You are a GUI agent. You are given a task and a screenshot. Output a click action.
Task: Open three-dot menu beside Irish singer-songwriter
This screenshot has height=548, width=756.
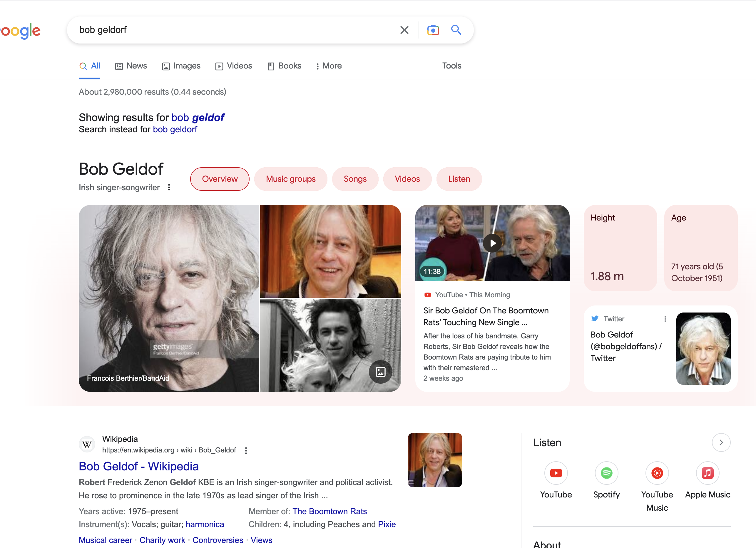coord(169,187)
